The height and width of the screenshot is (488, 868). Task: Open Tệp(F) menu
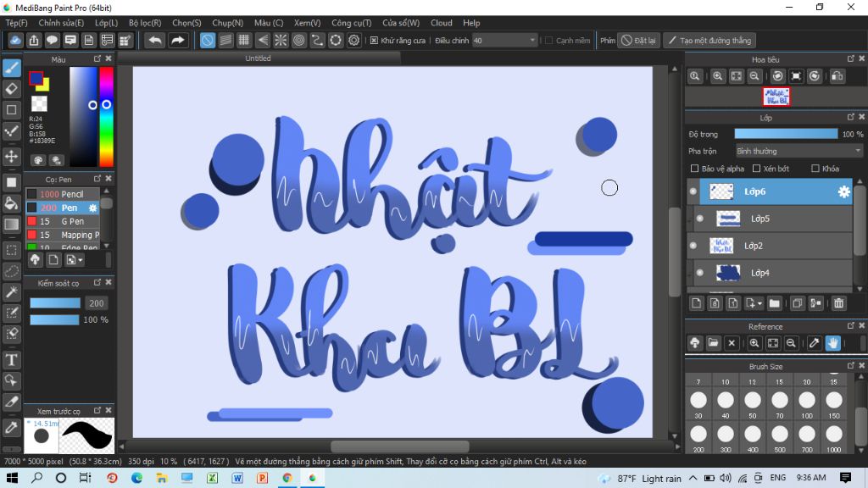click(x=17, y=23)
